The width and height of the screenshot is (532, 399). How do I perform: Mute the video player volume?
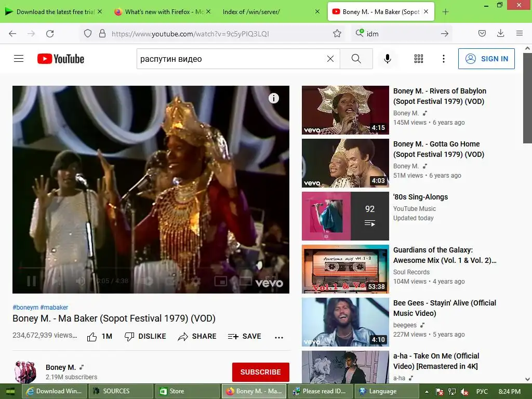(81, 281)
